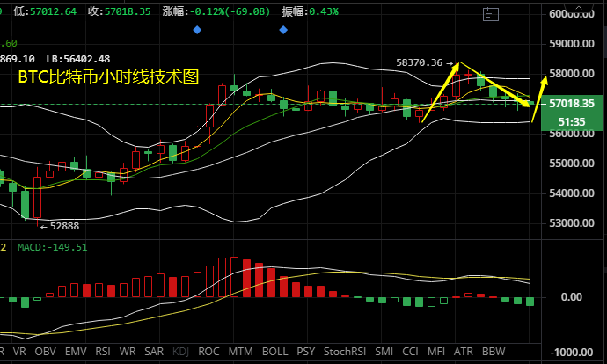Switch to the RSI indicator

coord(103,351)
